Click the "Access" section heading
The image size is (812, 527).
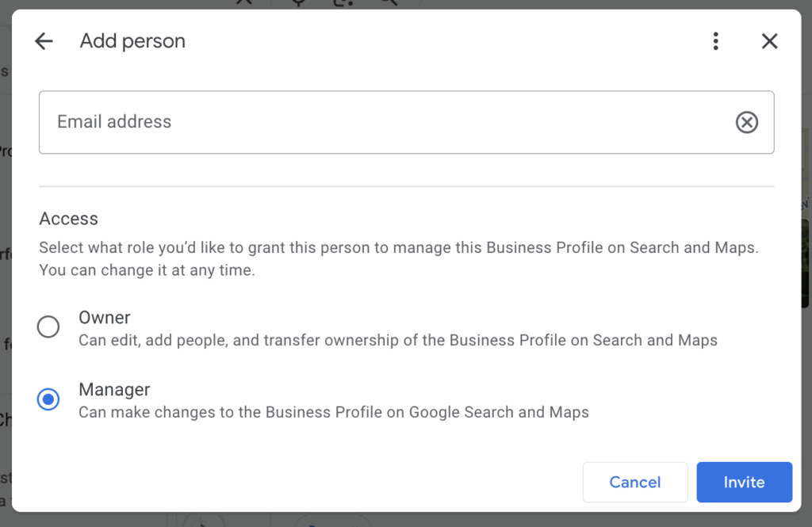(x=69, y=219)
